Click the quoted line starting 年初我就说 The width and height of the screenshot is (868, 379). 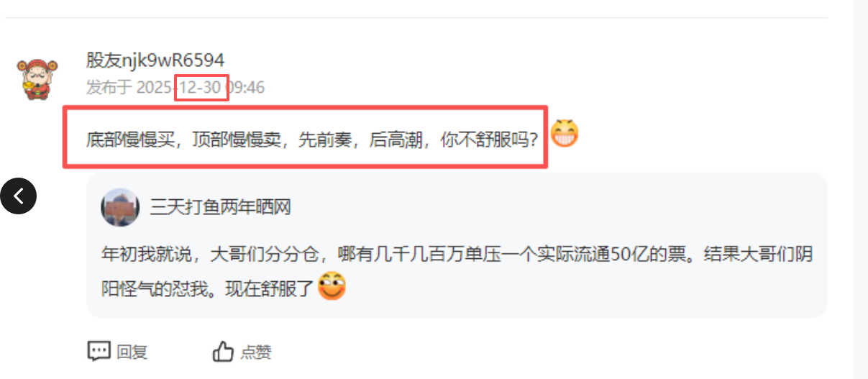[457, 255]
